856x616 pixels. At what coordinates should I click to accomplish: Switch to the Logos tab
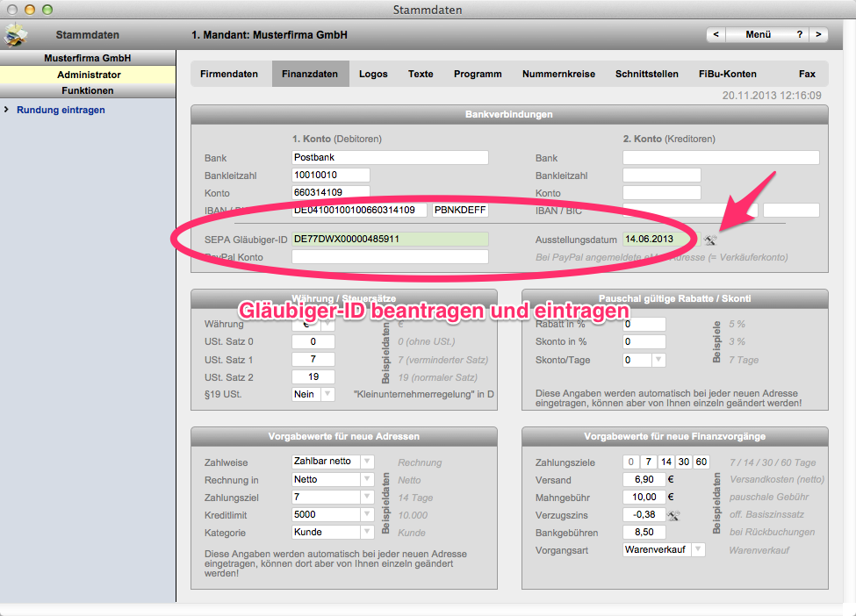373,75
